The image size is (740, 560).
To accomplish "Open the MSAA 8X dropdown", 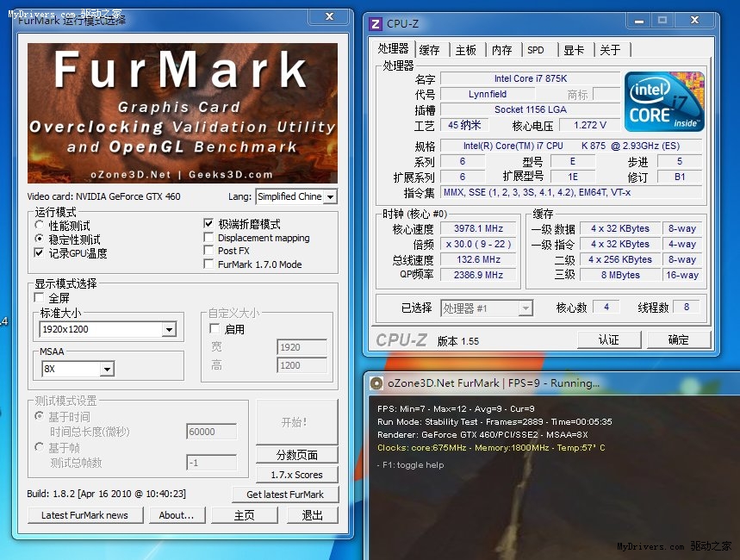I will click(x=106, y=369).
